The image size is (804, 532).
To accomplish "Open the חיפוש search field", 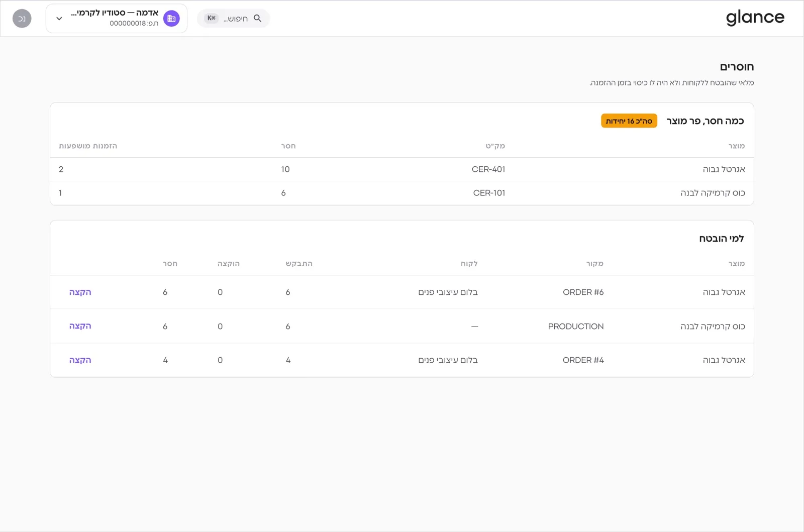I will (233, 18).
